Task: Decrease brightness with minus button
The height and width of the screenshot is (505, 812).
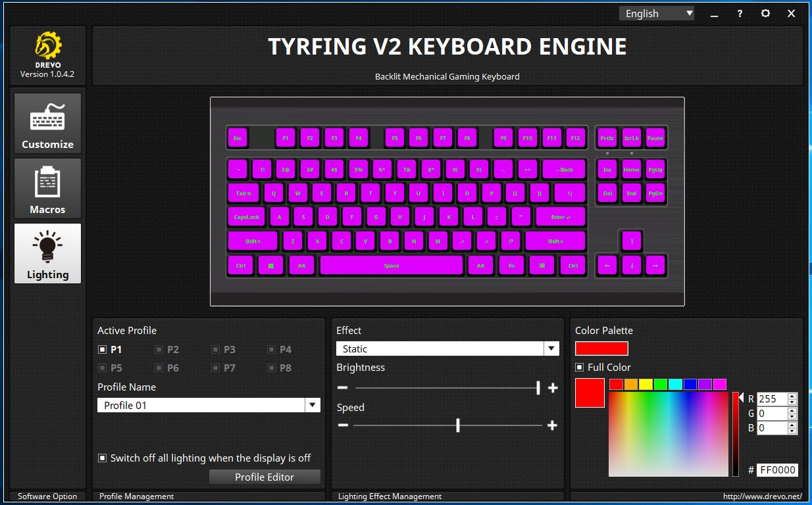Action: pos(342,387)
